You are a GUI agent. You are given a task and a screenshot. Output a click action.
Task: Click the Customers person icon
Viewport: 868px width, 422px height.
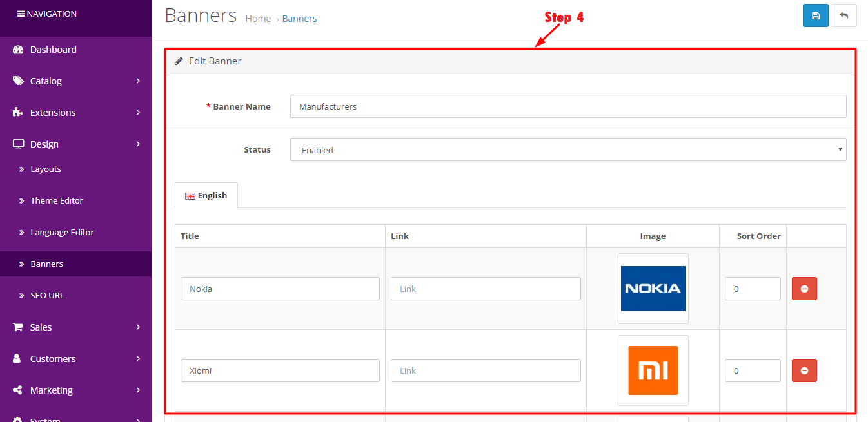(x=18, y=359)
